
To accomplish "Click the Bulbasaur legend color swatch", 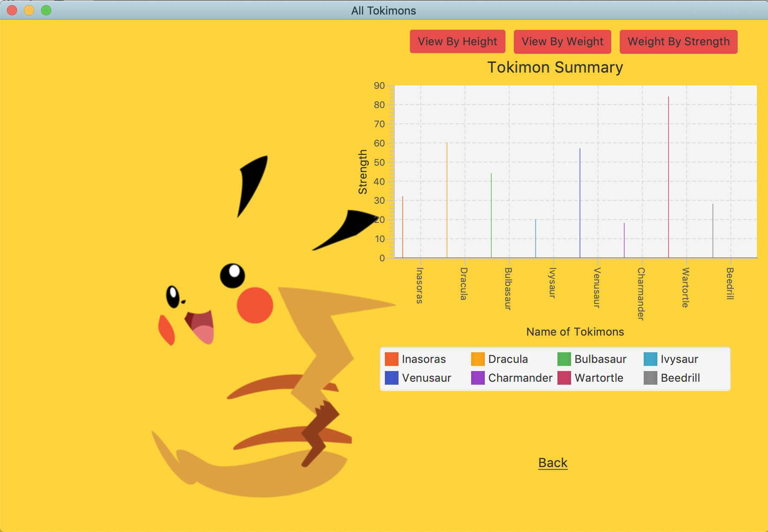I will [564, 359].
